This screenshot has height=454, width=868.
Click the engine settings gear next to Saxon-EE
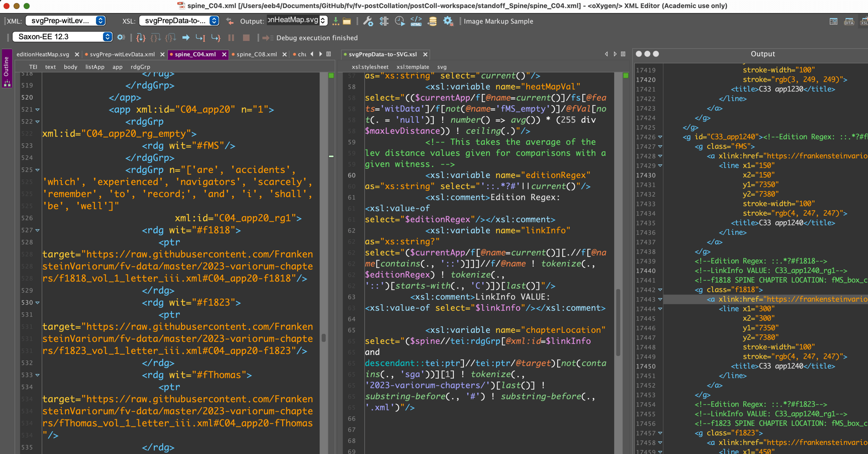[121, 37]
